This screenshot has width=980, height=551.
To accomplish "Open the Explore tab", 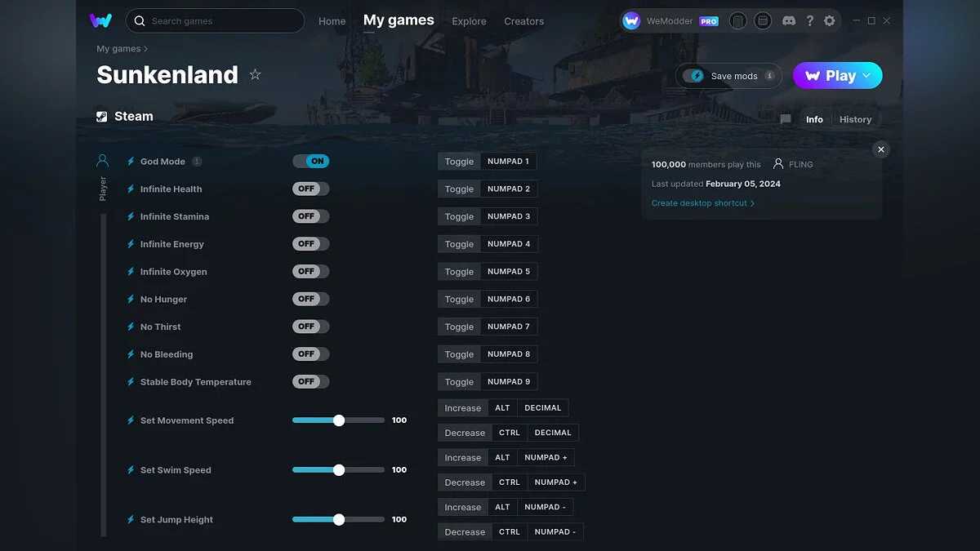I will point(469,21).
